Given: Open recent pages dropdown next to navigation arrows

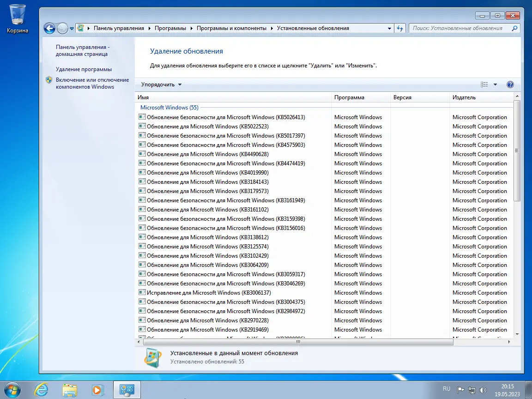Looking at the screenshot, I should point(72,29).
